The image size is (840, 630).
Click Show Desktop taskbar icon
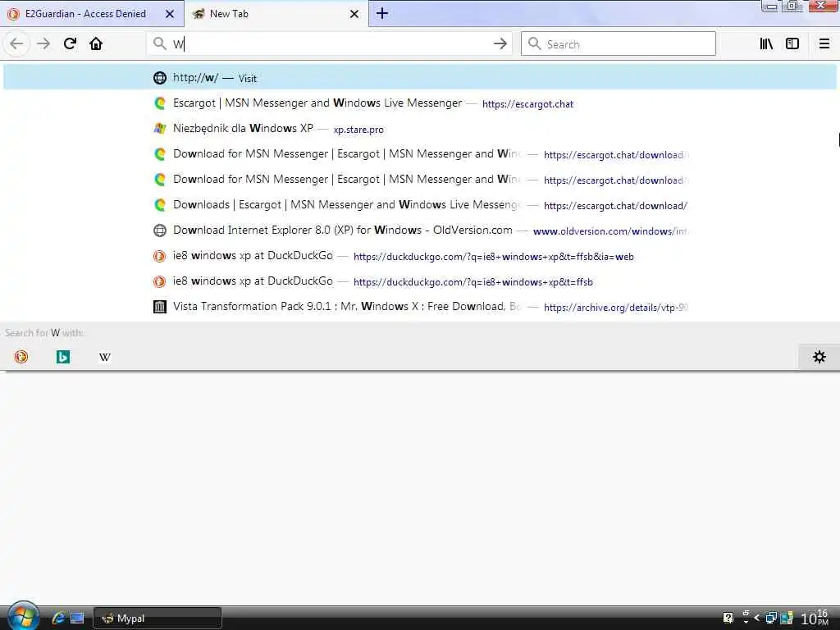tap(77, 619)
